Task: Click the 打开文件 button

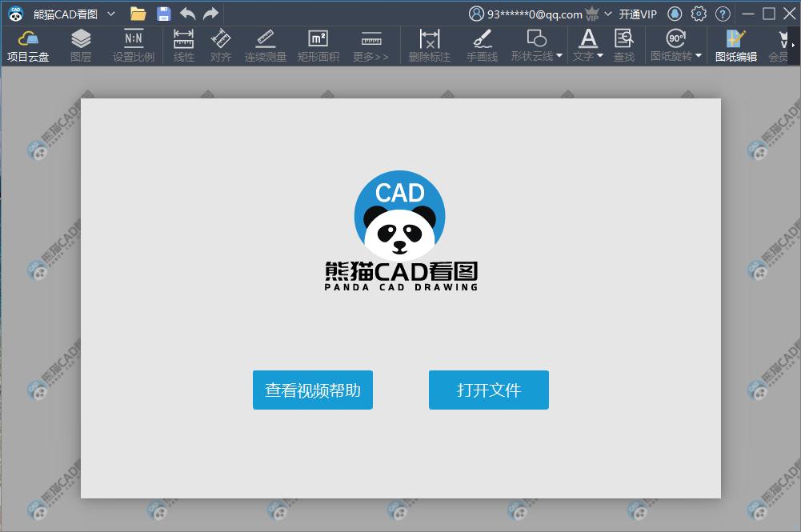Action: [489, 390]
